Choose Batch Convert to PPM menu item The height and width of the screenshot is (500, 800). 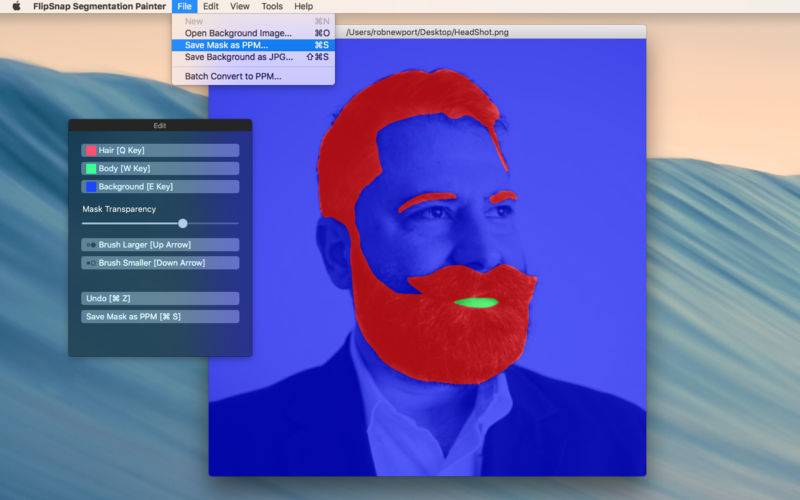point(254,76)
